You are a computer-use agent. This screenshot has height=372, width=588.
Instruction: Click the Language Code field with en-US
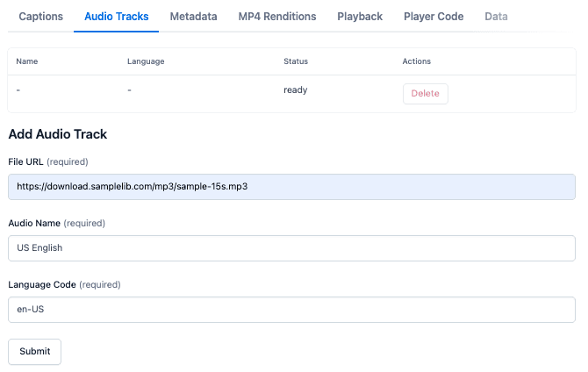(x=291, y=310)
